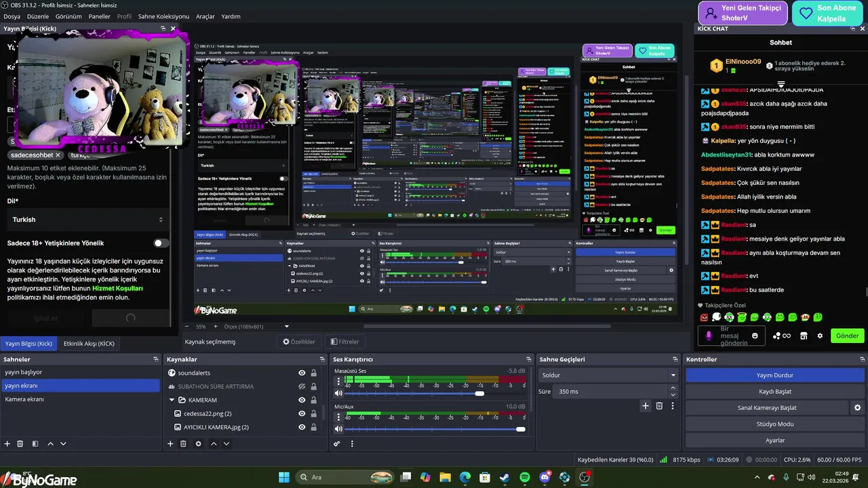Screen dimensions: 868x488
Task: Switch to Yayın Bilgisi (Kick) tab
Action: point(29,344)
